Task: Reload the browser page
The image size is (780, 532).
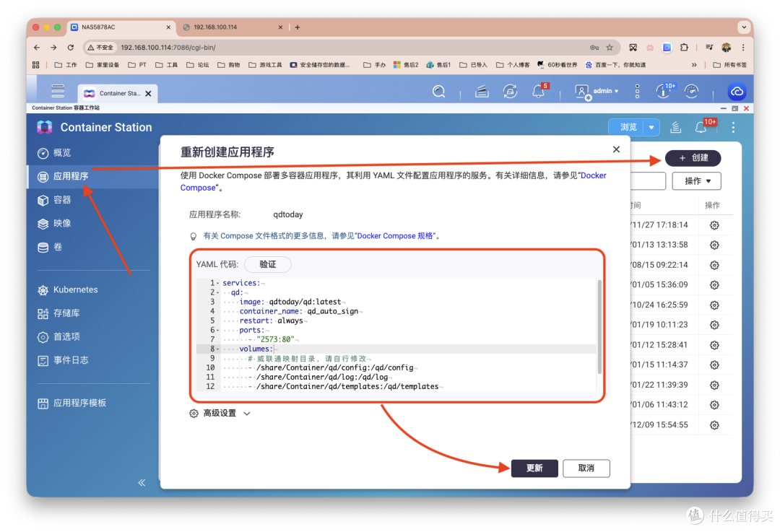Action: coord(71,47)
